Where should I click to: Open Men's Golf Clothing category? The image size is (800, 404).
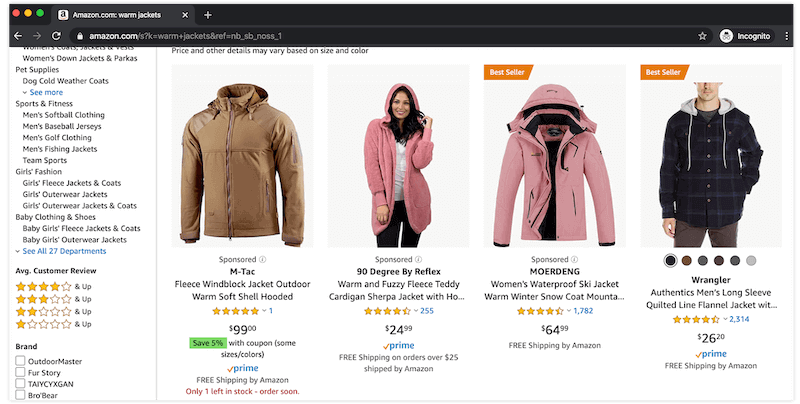click(x=57, y=138)
